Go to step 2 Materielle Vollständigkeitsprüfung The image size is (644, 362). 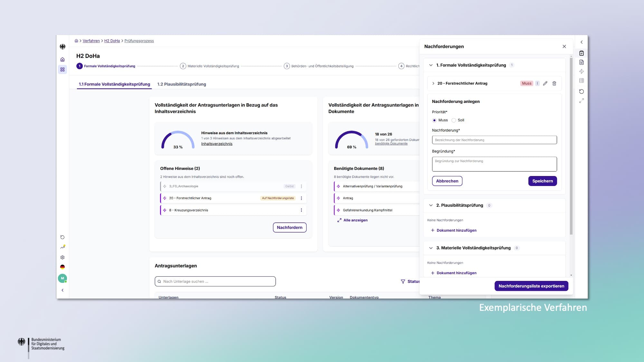tap(210, 66)
